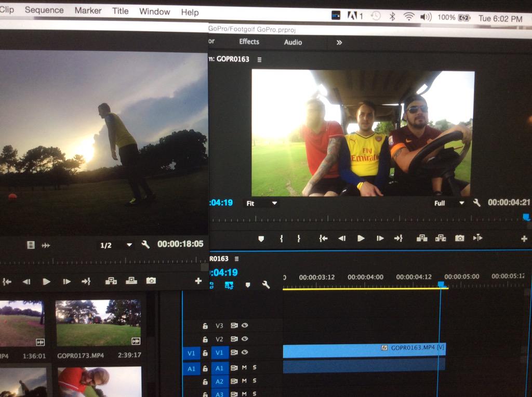Open Wi-Fi status in menu bar
The image size is (532, 397).
(x=409, y=16)
